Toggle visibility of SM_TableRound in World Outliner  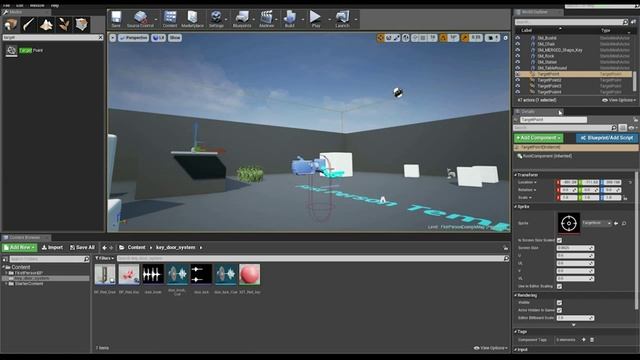(518, 68)
